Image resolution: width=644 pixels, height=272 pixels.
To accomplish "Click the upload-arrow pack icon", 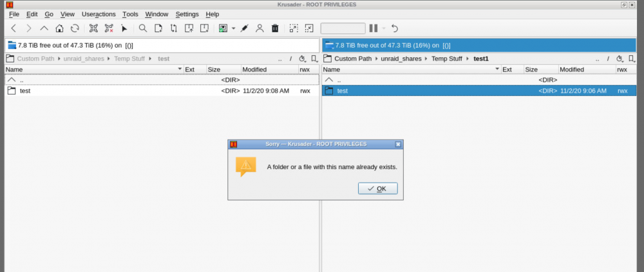I will (x=189, y=28).
